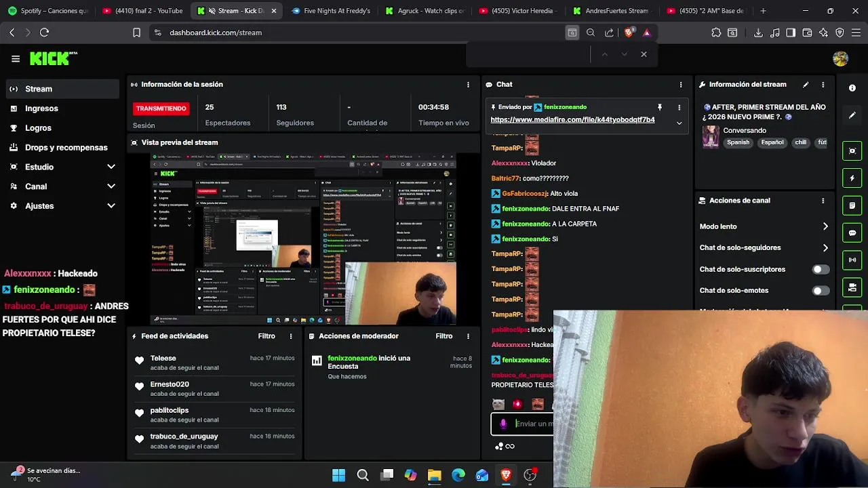Insert the white cat emote
The height and width of the screenshot is (488, 868).
498,404
